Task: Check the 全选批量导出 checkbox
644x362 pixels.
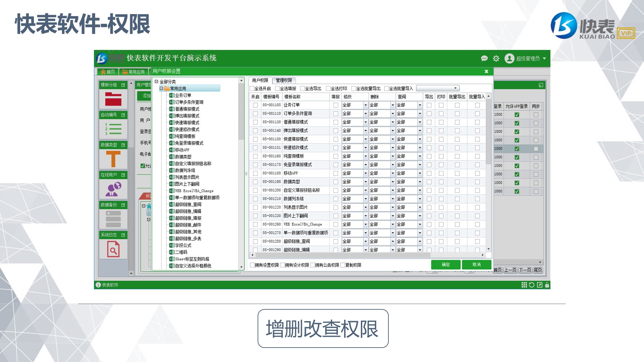Action: [354, 88]
